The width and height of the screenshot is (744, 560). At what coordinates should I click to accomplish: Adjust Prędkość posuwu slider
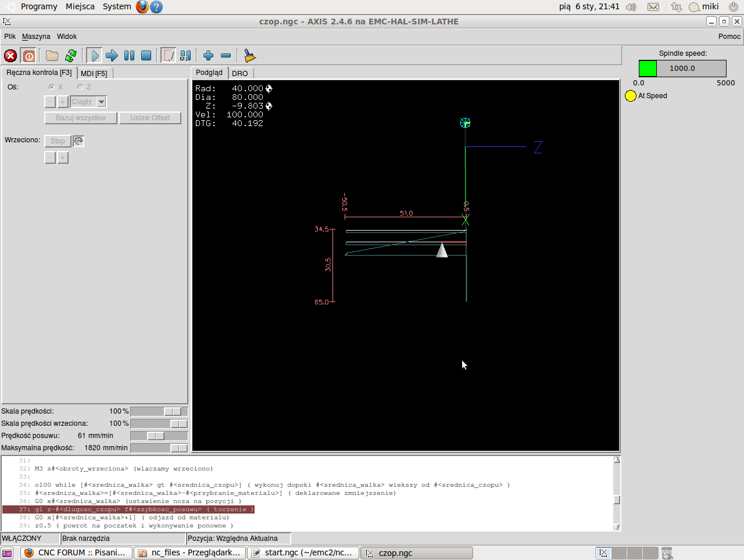coord(159,436)
